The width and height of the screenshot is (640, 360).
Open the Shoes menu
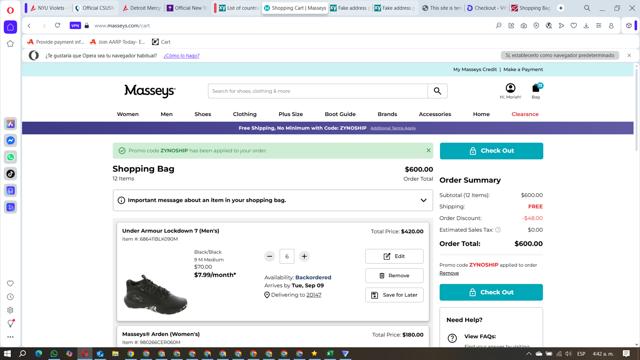tap(203, 114)
